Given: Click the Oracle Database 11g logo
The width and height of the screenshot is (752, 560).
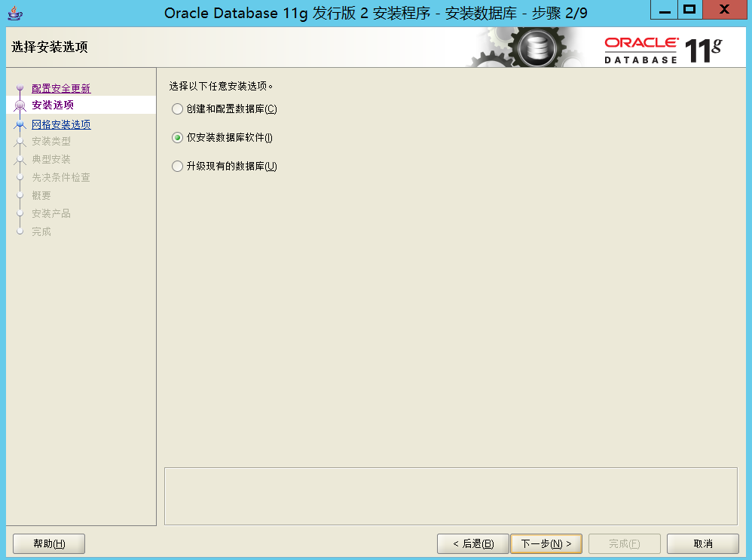Looking at the screenshot, I should click(663, 50).
